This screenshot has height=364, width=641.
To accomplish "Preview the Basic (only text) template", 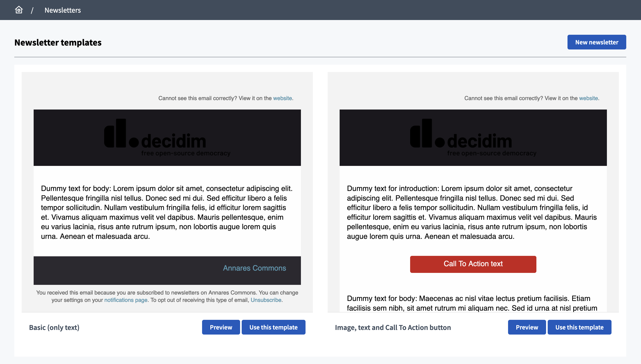I will pyautogui.click(x=221, y=327).
